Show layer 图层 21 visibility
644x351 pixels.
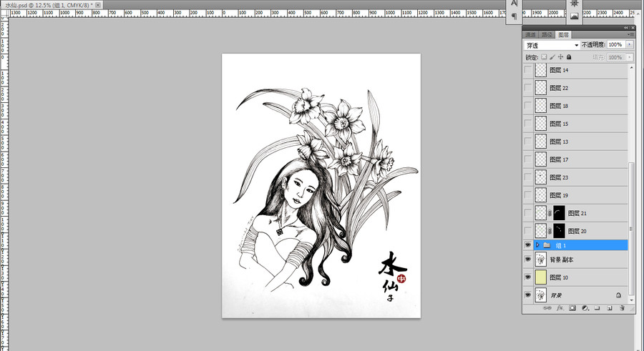tap(528, 212)
